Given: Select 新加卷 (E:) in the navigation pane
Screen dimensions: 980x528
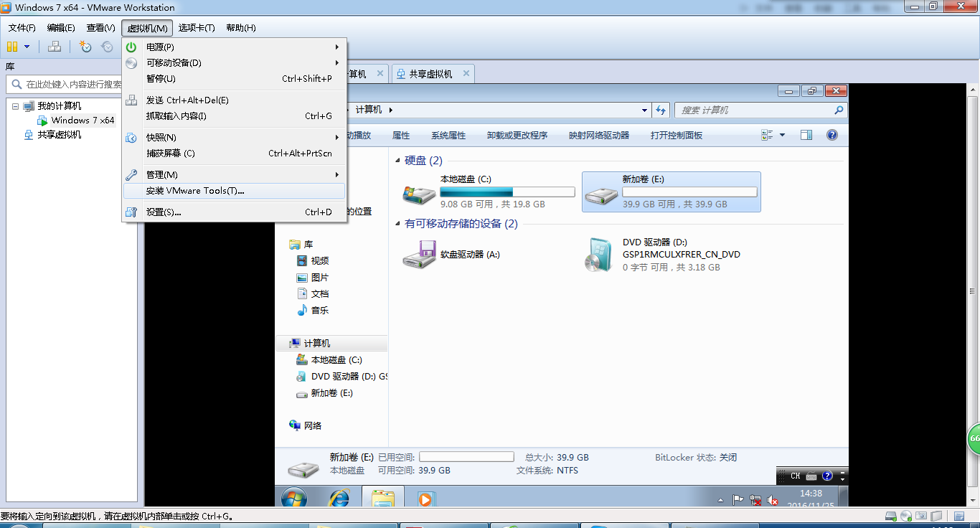Looking at the screenshot, I should [x=324, y=393].
